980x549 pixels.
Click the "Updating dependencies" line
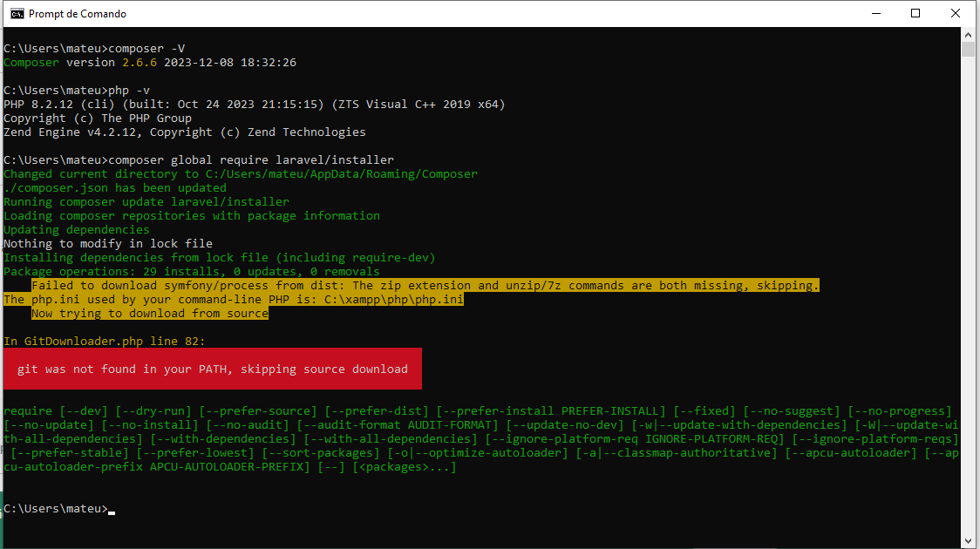coord(77,229)
